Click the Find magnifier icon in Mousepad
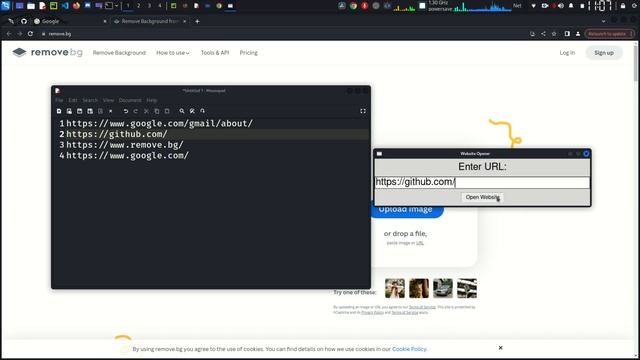This screenshot has width=640, height=360. [182, 111]
